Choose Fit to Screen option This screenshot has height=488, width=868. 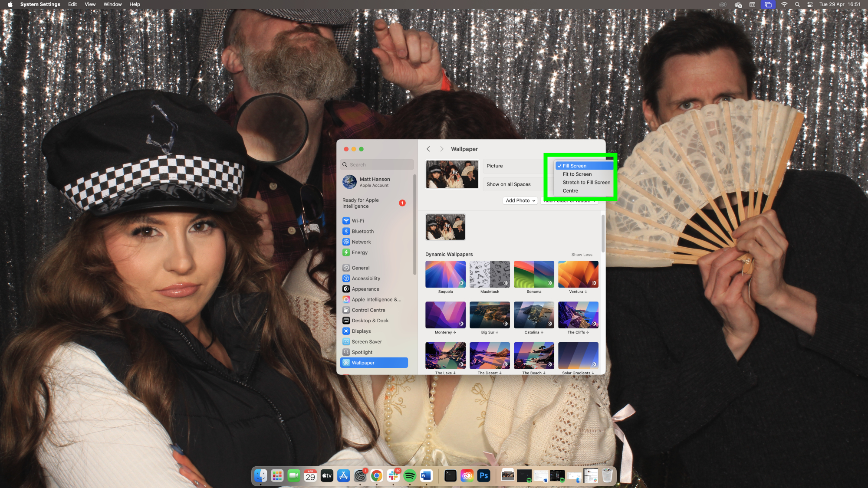[x=577, y=174]
